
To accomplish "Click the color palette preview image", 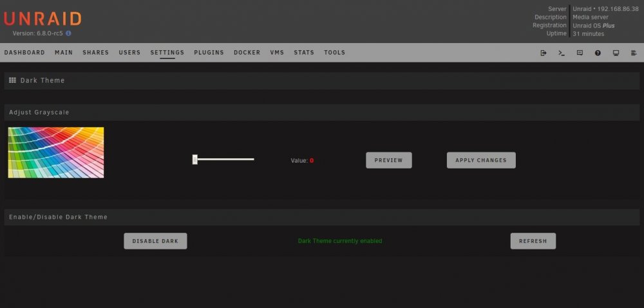I will pyautogui.click(x=56, y=152).
